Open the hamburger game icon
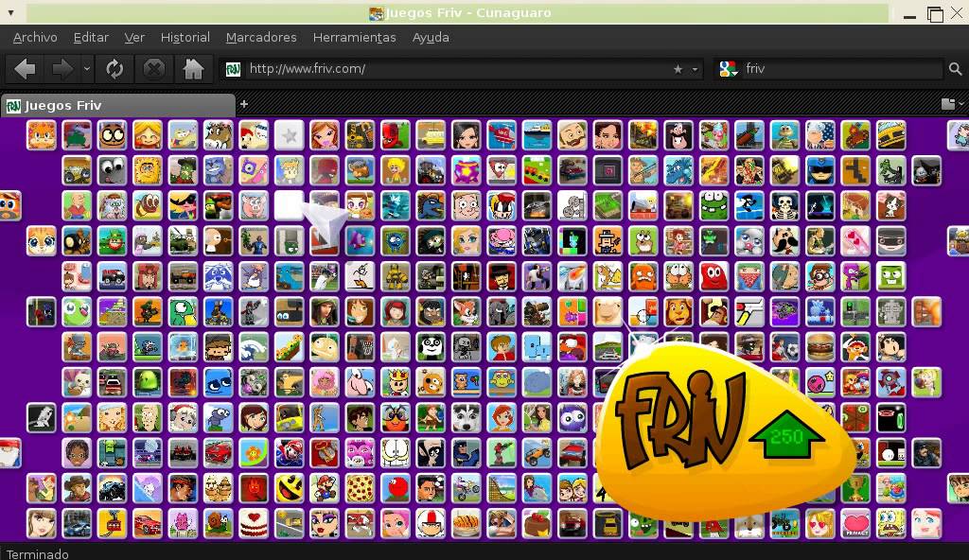Viewport: 969px width, 560px height. (x=820, y=347)
